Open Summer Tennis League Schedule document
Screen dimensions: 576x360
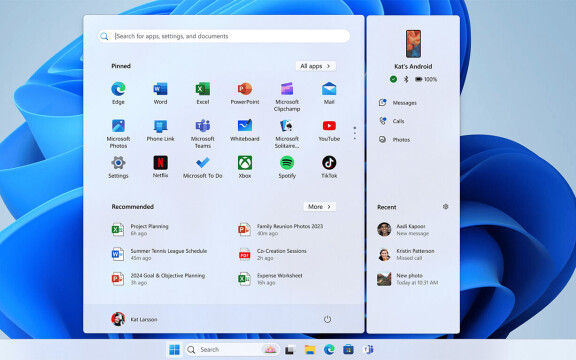click(159, 254)
